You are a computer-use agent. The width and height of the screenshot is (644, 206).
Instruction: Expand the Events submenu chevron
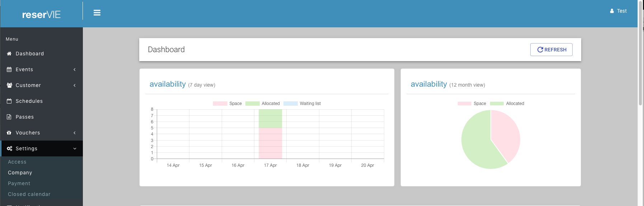click(x=75, y=69)
